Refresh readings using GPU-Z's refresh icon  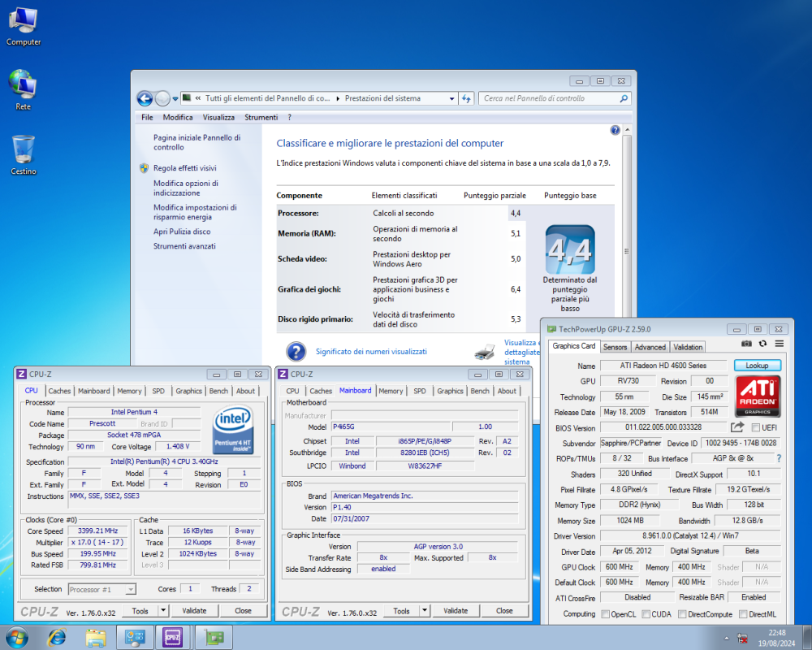point(762,344)
